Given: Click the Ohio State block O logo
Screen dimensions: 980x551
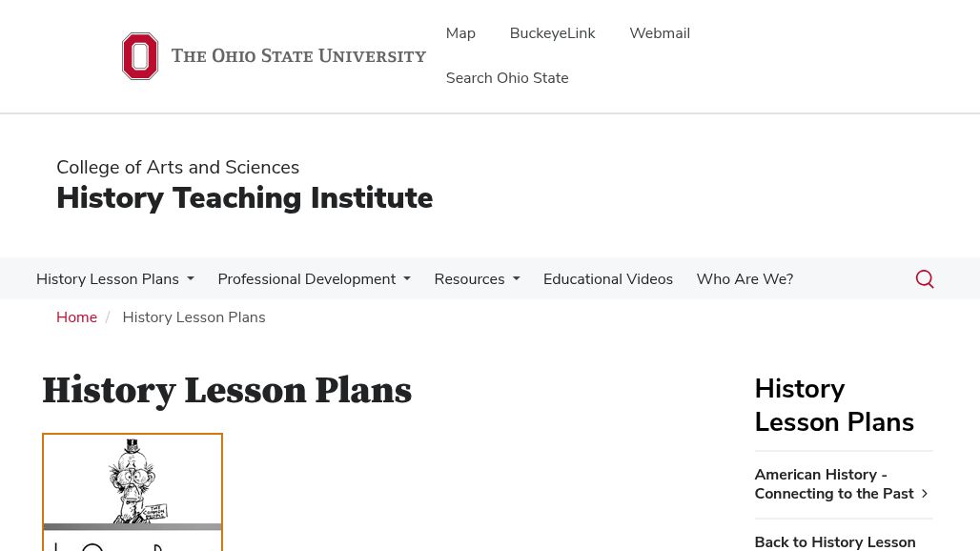Looking at the screenshot, I should pyautogui.click(x=140, y=56).
